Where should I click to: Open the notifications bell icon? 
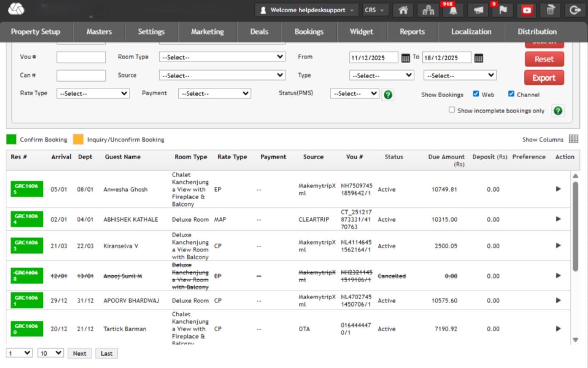click(x=453, y=11)
